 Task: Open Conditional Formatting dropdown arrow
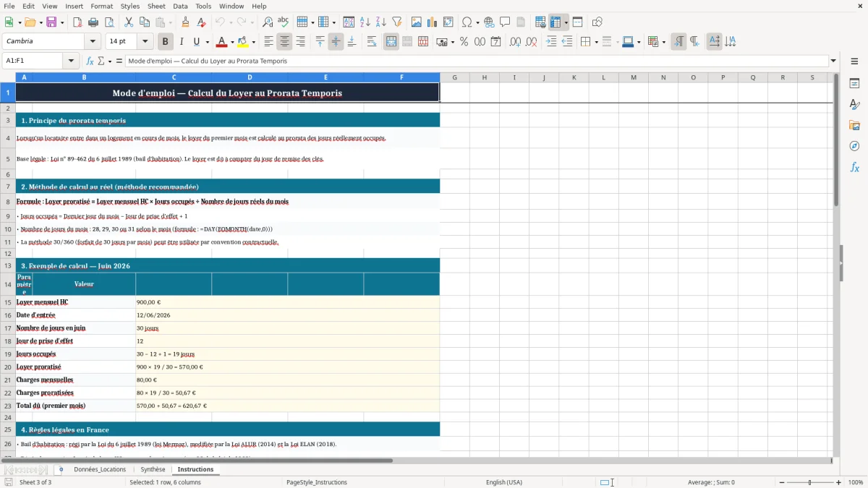[663, 42]
